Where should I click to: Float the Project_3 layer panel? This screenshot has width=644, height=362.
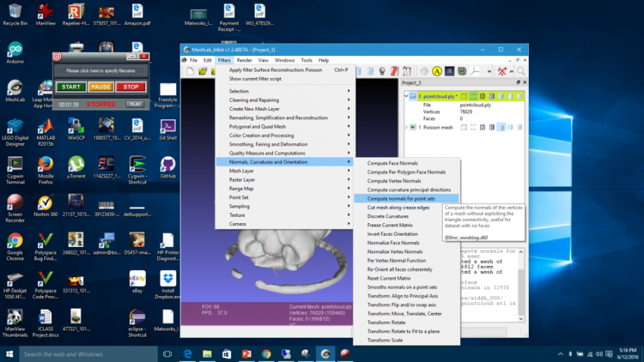pyautogui.click(x=518, y=83)
